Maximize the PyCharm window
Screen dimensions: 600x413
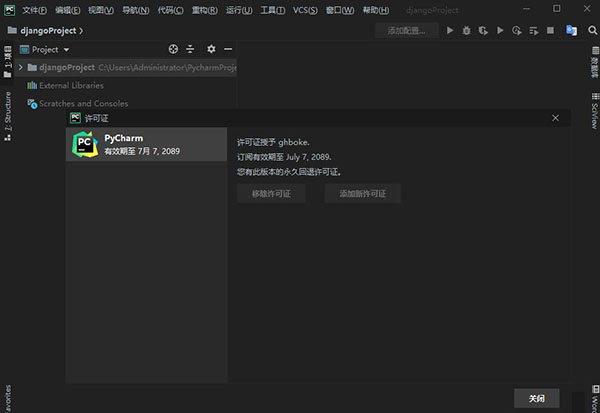click(557, 9)
